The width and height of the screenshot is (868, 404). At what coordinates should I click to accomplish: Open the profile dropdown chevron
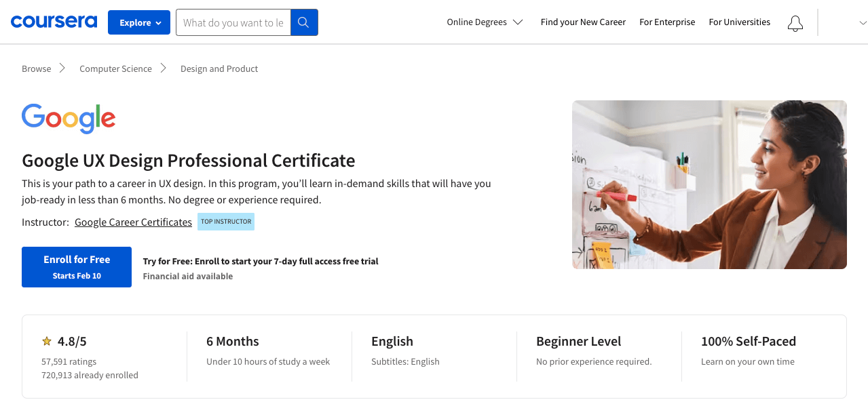click(863, 22)
